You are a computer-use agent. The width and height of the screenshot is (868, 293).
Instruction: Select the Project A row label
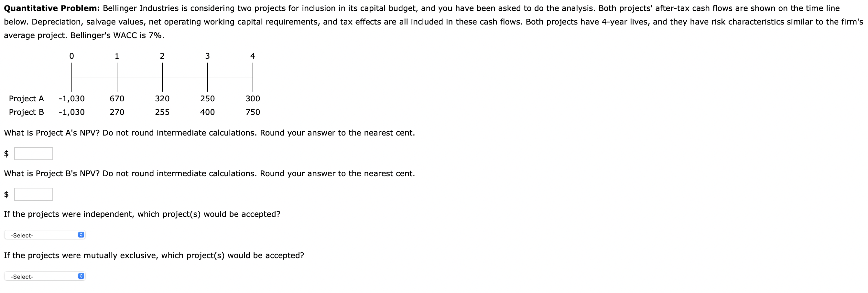point(26,98)
